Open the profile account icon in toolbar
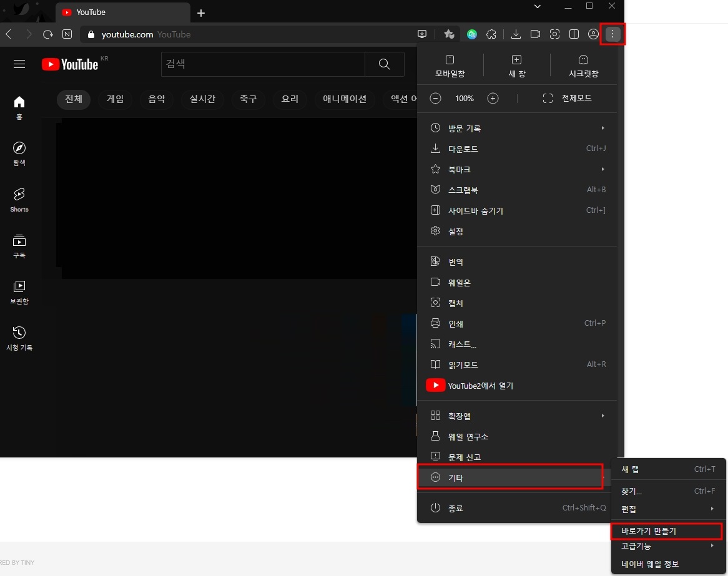728x576 pixels. (593, 34)
